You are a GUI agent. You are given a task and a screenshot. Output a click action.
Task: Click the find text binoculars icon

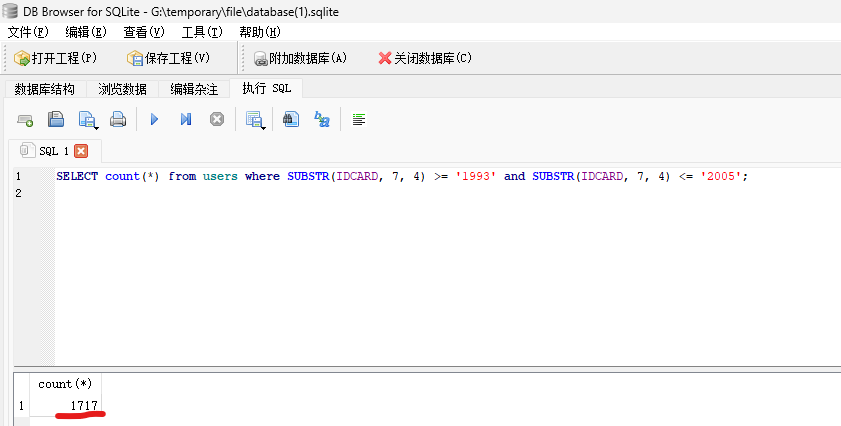pyautogui.click(x=291, y=119)
